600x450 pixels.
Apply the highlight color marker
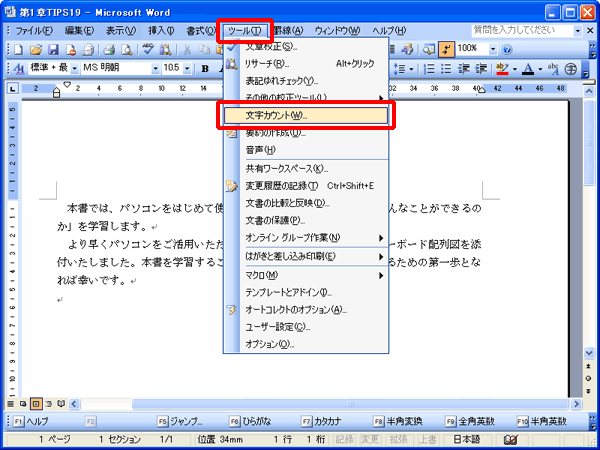[502, 68]
